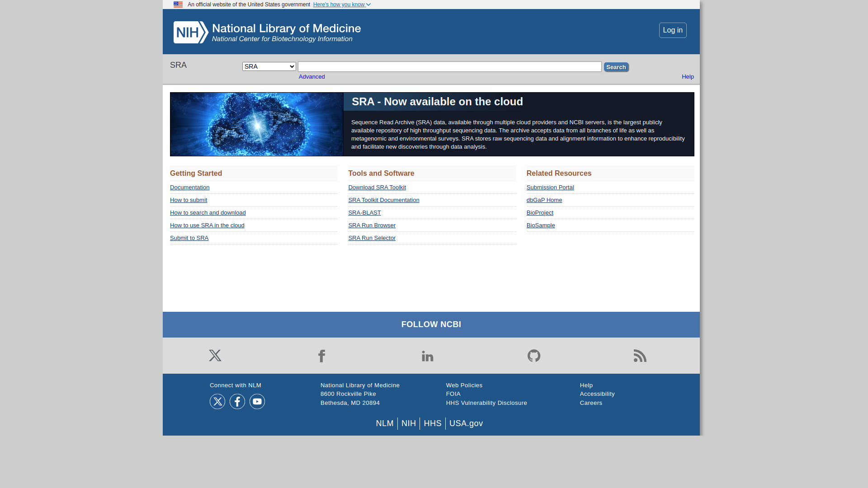This screenshot has width=868, height=488.
Task: Launch the SRA-BLAST link
Action: pyautogui.click(x=364, y=213)
